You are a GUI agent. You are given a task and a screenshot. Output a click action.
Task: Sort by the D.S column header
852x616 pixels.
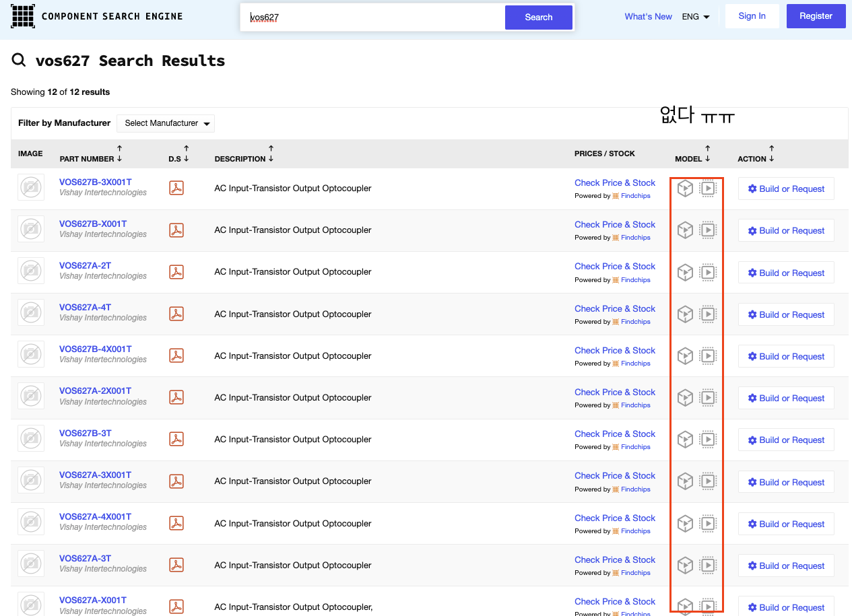point(179,153)
